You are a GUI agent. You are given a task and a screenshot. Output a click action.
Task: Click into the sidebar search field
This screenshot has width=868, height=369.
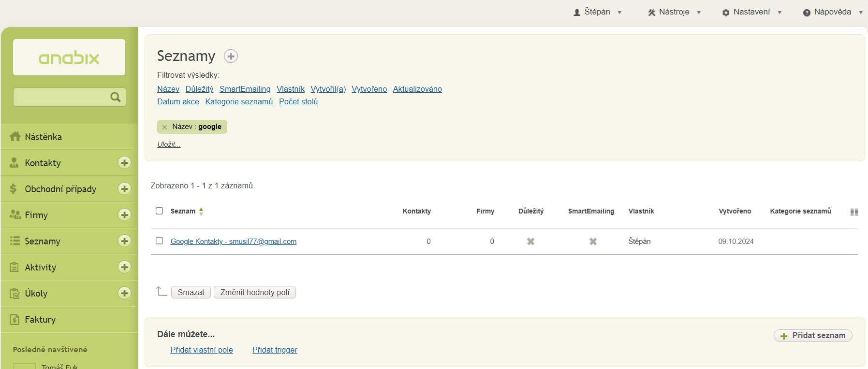tap(60, 97)
